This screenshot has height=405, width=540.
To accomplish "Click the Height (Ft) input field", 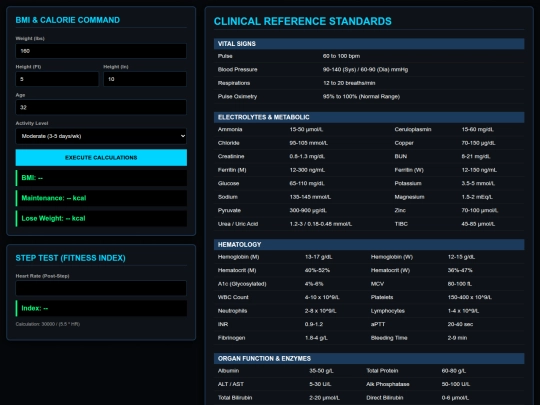I will 57,79.
